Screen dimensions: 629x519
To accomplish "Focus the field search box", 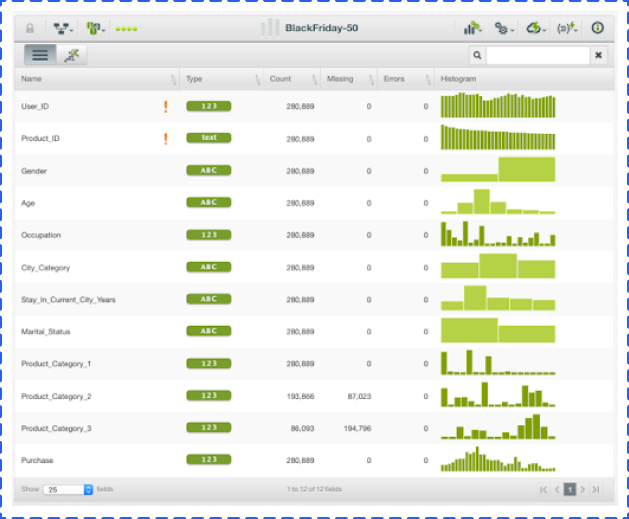I will (538, 55).
